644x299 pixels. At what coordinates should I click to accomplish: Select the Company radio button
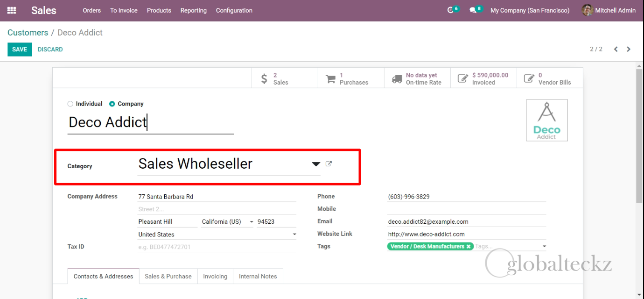tap(112, 104)
